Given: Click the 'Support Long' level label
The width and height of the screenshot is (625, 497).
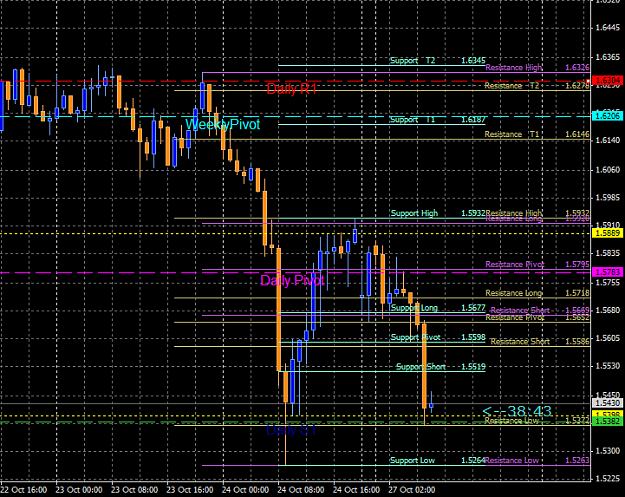Looking at the screenshot, I should click(414, 308).
